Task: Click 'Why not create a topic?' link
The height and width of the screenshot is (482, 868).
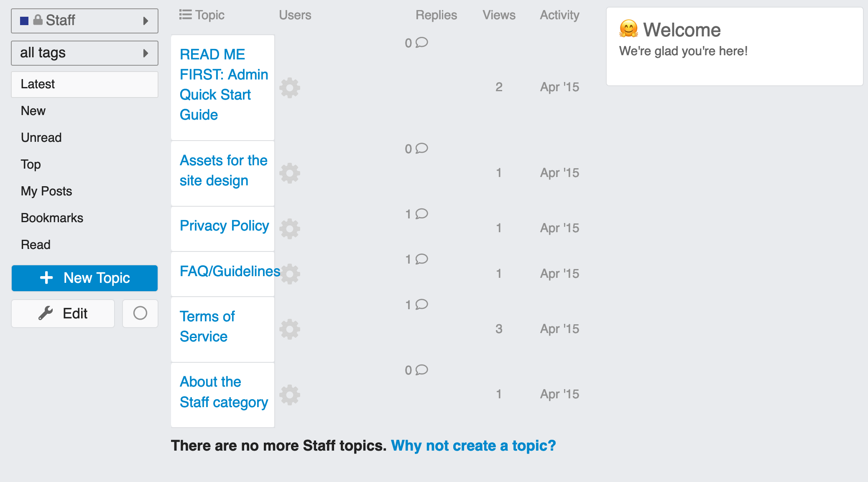Action: (x=473, y=446)
